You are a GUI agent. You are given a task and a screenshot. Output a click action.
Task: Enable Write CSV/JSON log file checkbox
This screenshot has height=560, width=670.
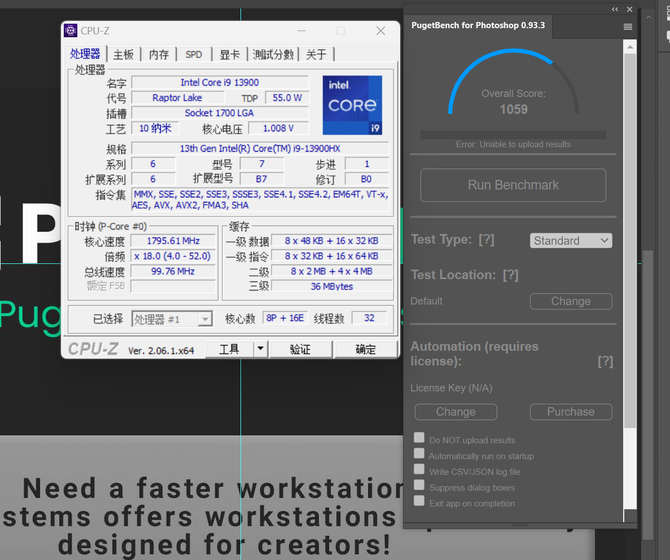pyautogui.click(x=419, y=469)
